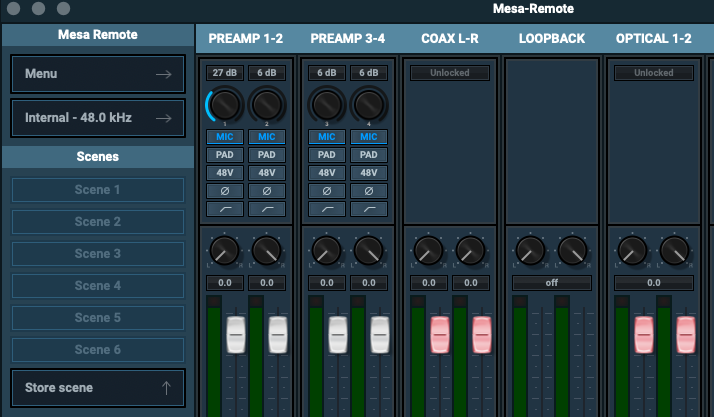Image resolution: width=714 pixels, height=417 pixels.
Task: Click the right pan knob of COAX L-R
Action: click(470, 250)
